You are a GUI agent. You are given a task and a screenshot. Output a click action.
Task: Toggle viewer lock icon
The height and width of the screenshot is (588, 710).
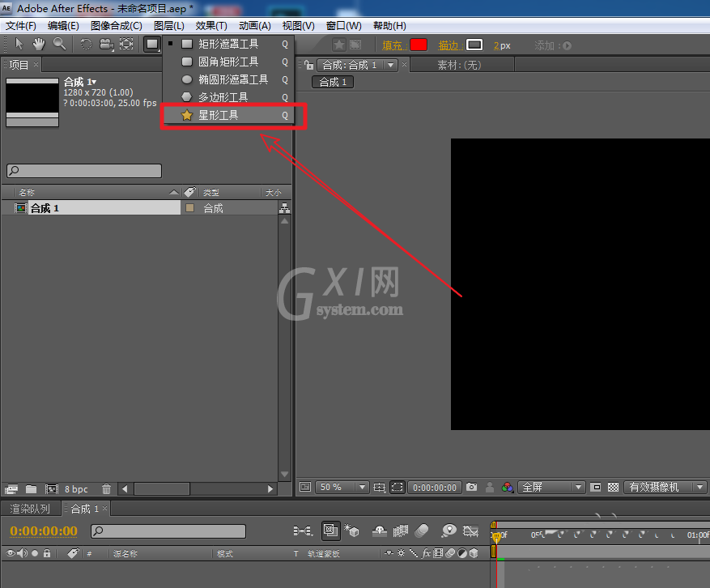coord(308,65)
